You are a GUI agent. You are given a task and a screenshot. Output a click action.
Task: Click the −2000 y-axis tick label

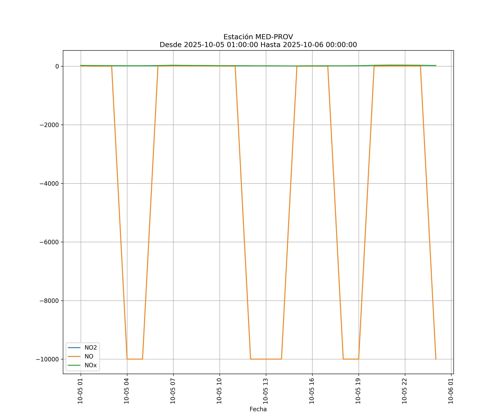(x=49, y=125)
